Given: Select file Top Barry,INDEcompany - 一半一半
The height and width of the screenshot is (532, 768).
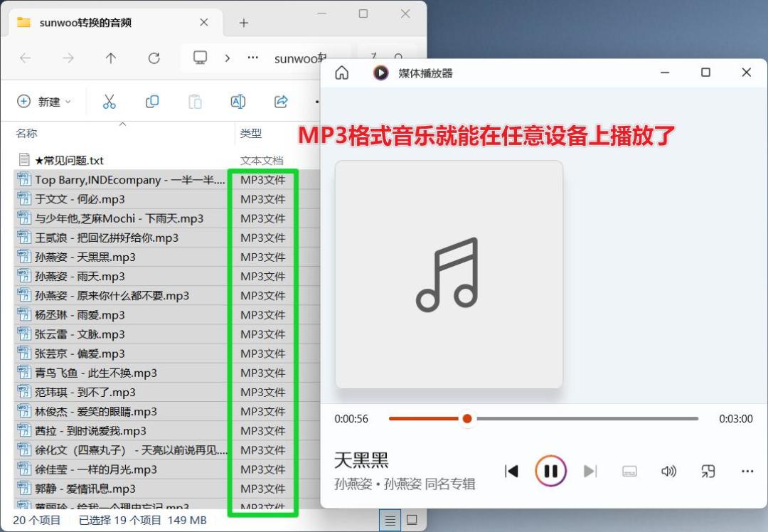Looking at the screenshot, I should click(130, 180).
